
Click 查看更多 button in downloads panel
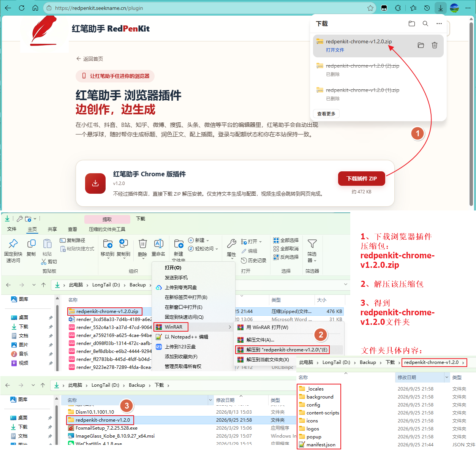tap(326, 114)
